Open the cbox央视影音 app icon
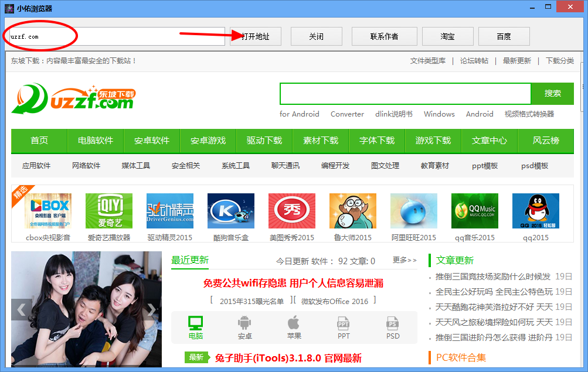Image resolution: width=588 pixels, height=372 pixels. point(48,210)
